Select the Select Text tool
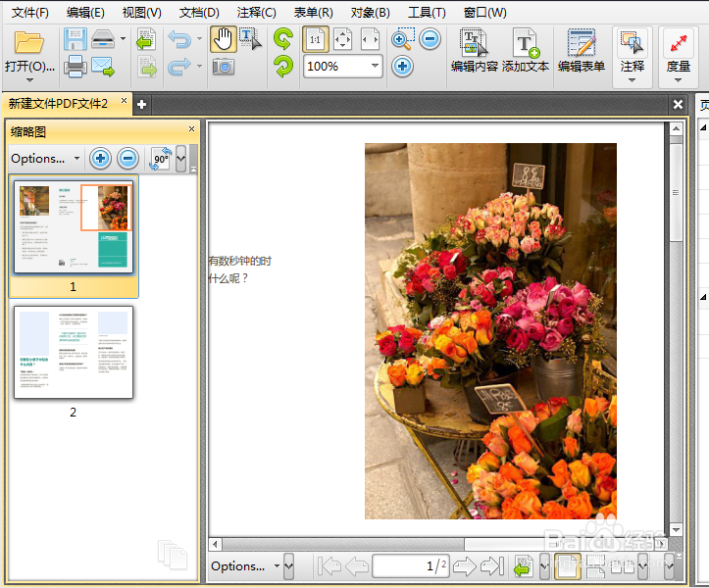 [250, 39]
